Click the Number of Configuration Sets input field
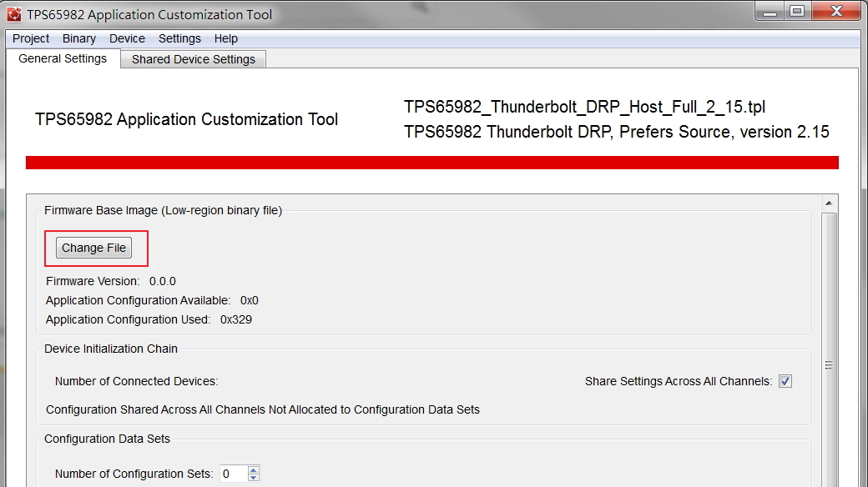 [233, 474]
